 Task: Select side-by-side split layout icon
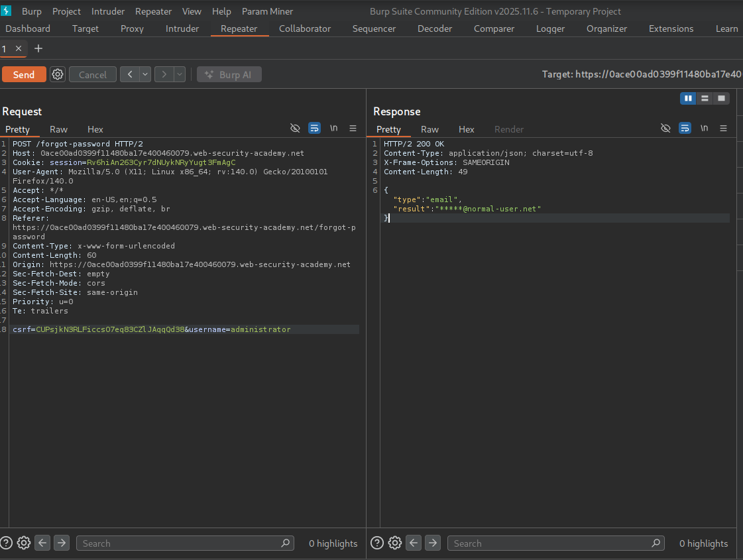tap(688, 98)
